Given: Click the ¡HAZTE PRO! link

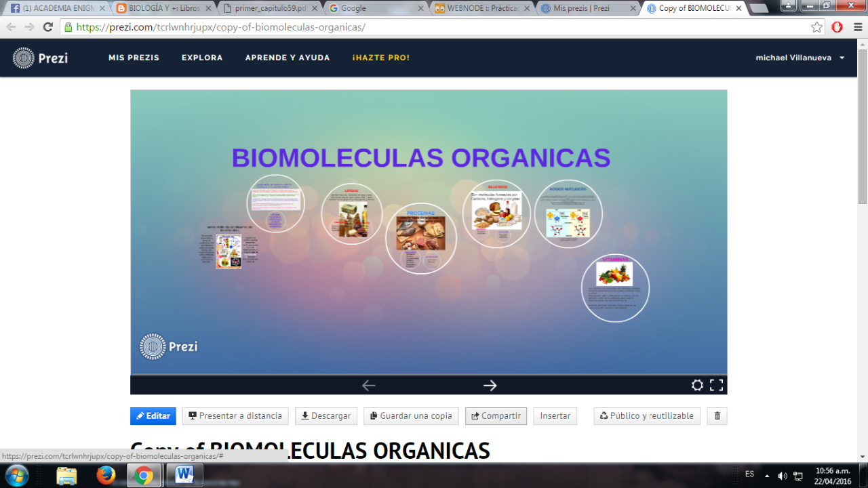Looking at the screenshot, I should [x=380, y=58].
